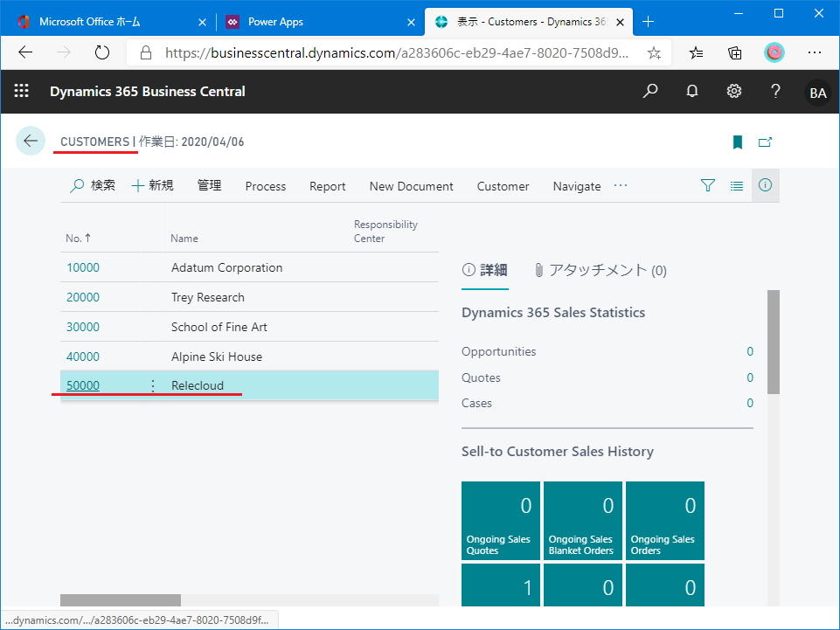Switch list layout with the view icon
The height and width of the screenshot is (630, 840).
[x=737, y=186]
